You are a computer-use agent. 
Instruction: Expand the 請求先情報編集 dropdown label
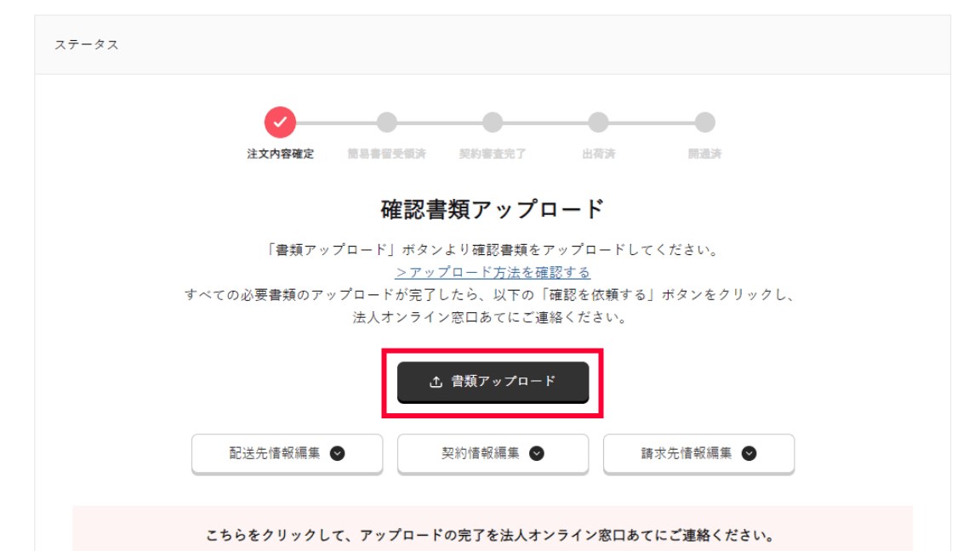[687, 453]
